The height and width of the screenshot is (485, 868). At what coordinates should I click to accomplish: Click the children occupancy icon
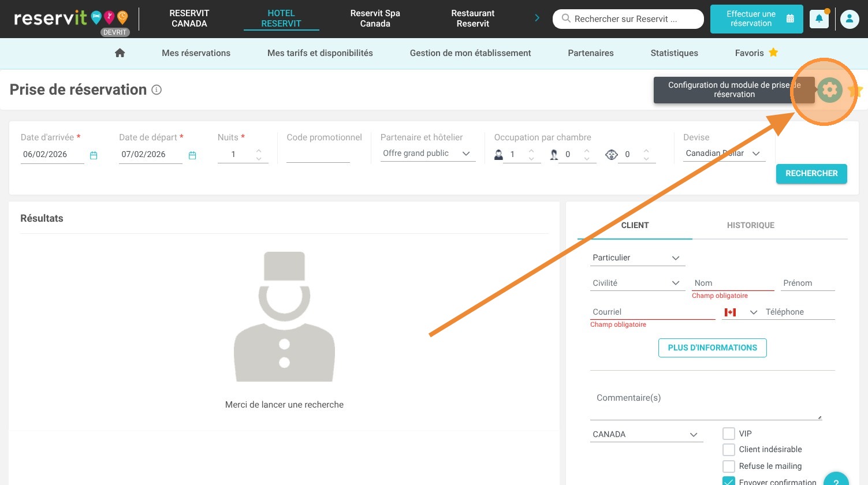(x=554, y=154)
